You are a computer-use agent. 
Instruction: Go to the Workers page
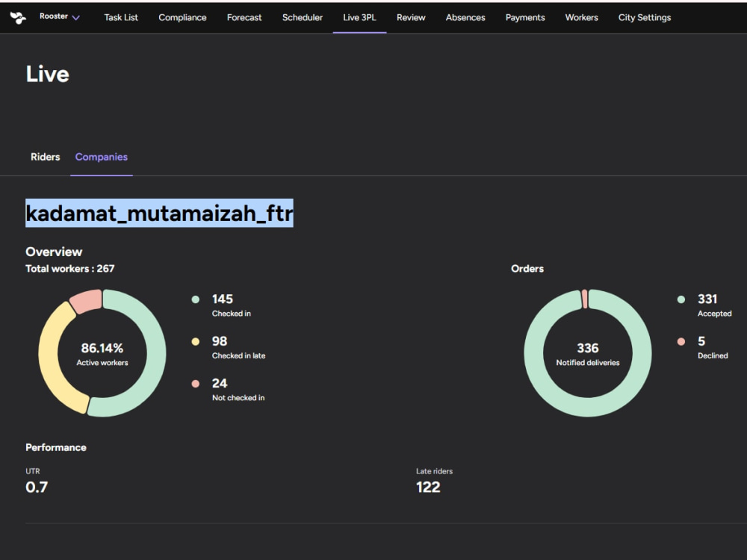582,18
